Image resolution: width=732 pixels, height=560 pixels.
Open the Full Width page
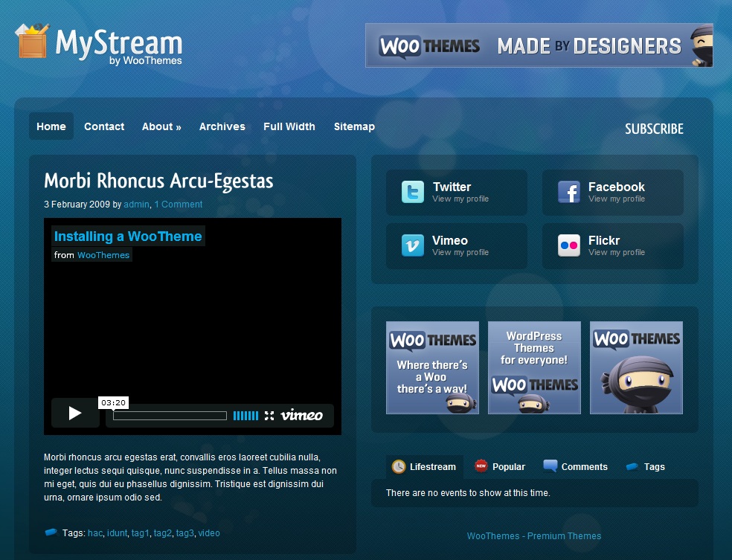[289, 126]
